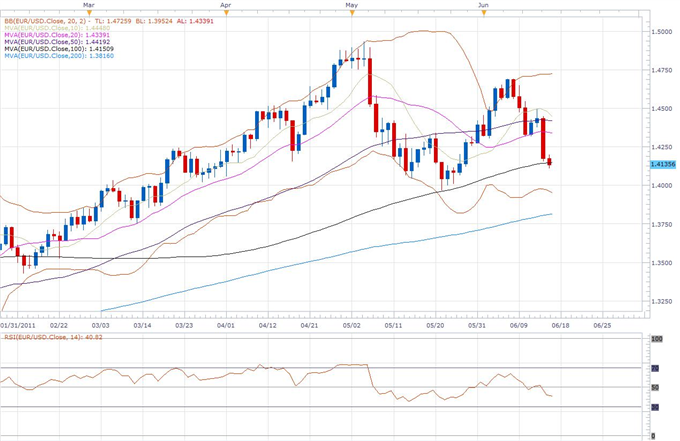The height and width of the screenshot is (441, 680).
Task: Click the 01/31/2011 date axis label
Action: [x=18, y=325]
